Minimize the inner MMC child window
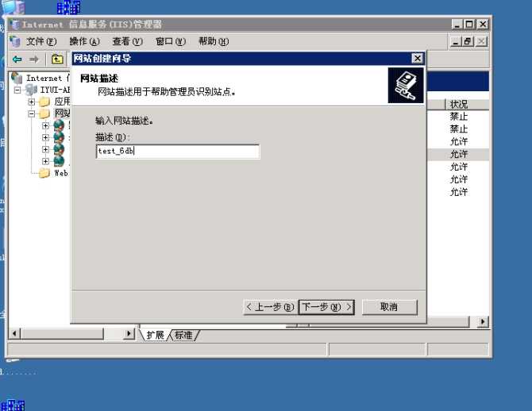 pyautogui.click(x=456, y=42)
